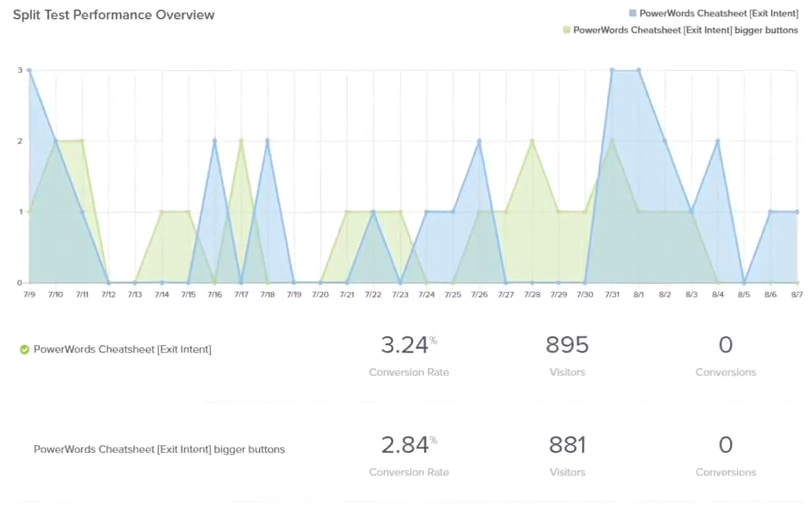Toggle legend label 'PowerWords Cheatsheet [Exit Intent] bigger buttons'
Screen dimensions: 810x512
tap(686, 30)
